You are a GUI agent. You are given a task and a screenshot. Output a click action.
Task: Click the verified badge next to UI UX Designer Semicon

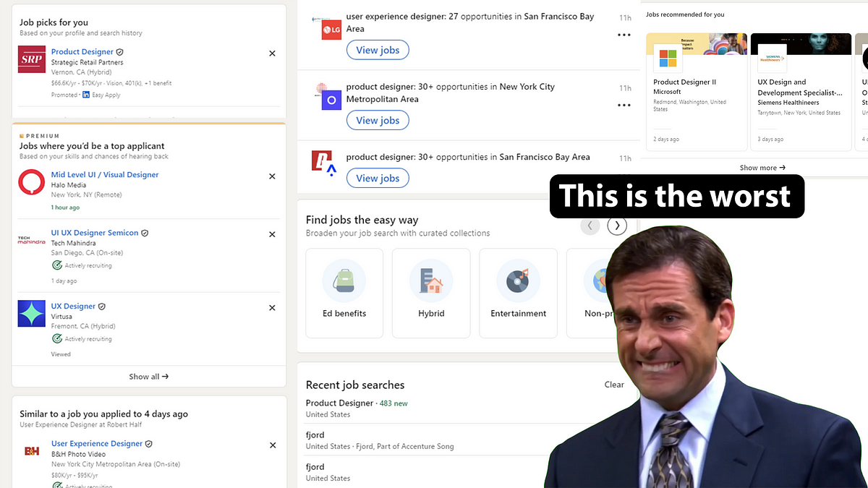click(145, 234)
